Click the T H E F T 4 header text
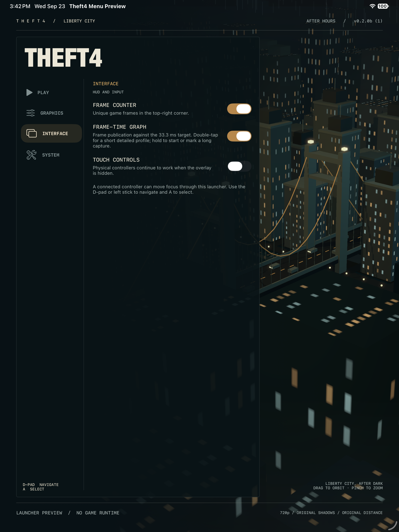This screenshot has width=399, height=532. tap(31, 21)
